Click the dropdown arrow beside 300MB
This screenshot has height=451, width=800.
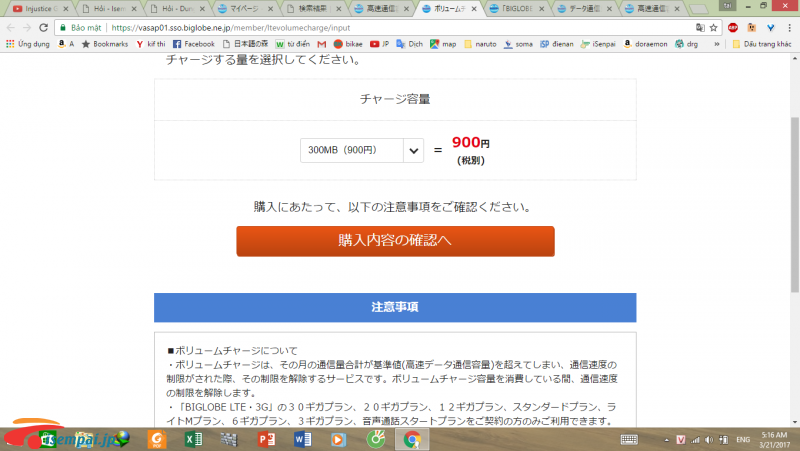click(x=414, y=150)
